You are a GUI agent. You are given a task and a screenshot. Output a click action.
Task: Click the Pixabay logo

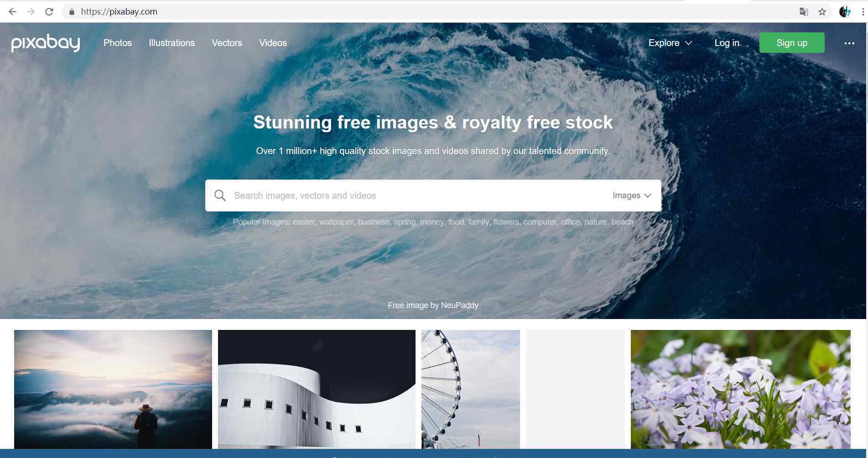[46, 43]
